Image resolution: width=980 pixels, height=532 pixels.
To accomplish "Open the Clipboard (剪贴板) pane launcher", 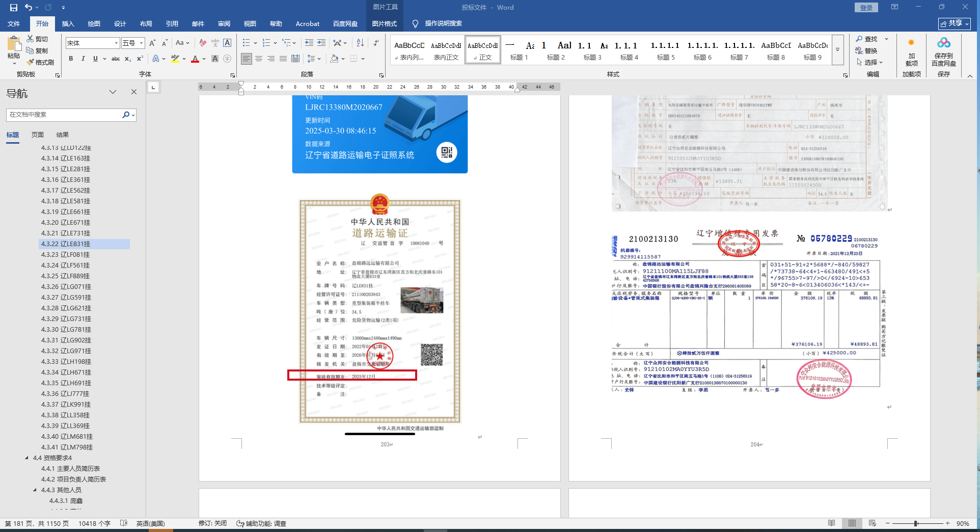I will pyautogui.click(x=58, y=75).
